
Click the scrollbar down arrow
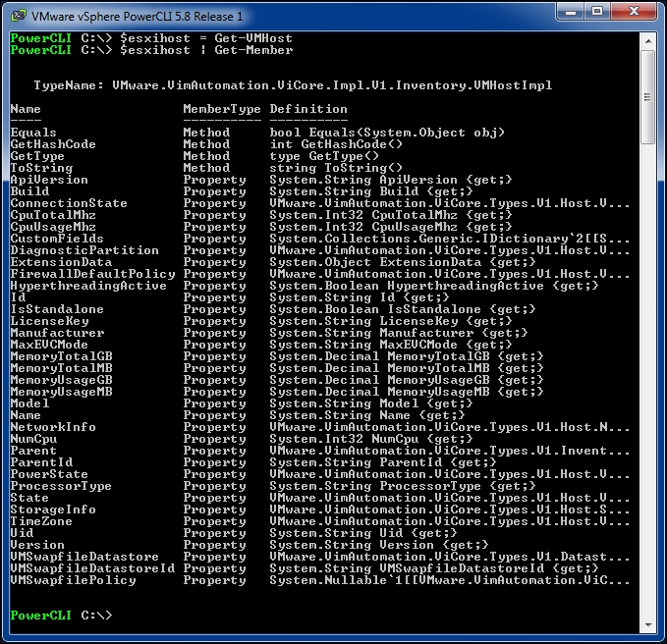point(648,625)
